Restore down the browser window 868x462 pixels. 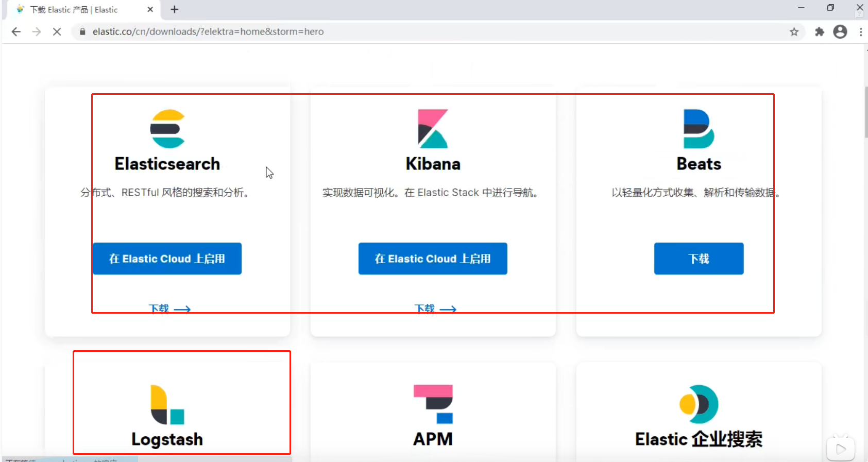pos(830,8)
